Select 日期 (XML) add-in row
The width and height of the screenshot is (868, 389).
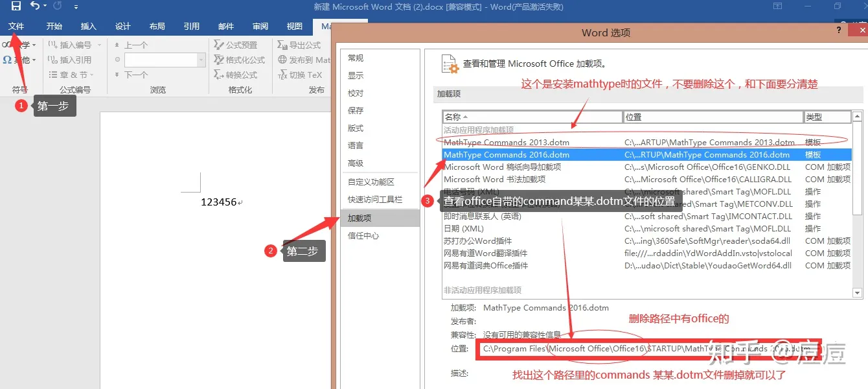click(x=646, y=228)
